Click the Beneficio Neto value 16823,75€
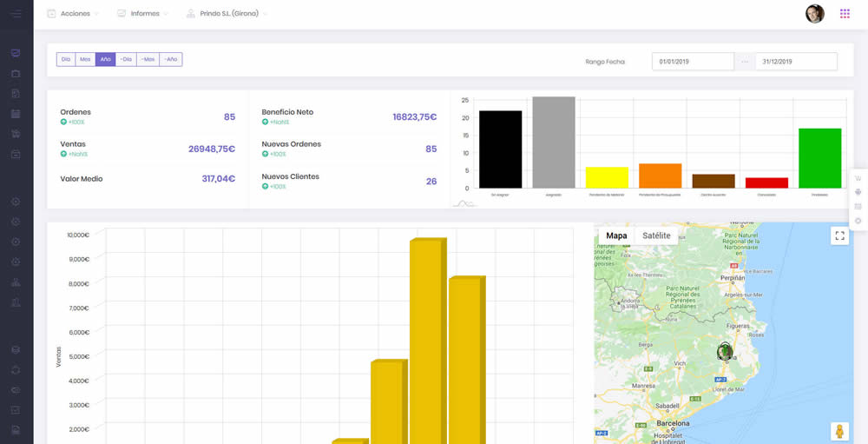Screen dimensions: 868x444 pos(415,117)
